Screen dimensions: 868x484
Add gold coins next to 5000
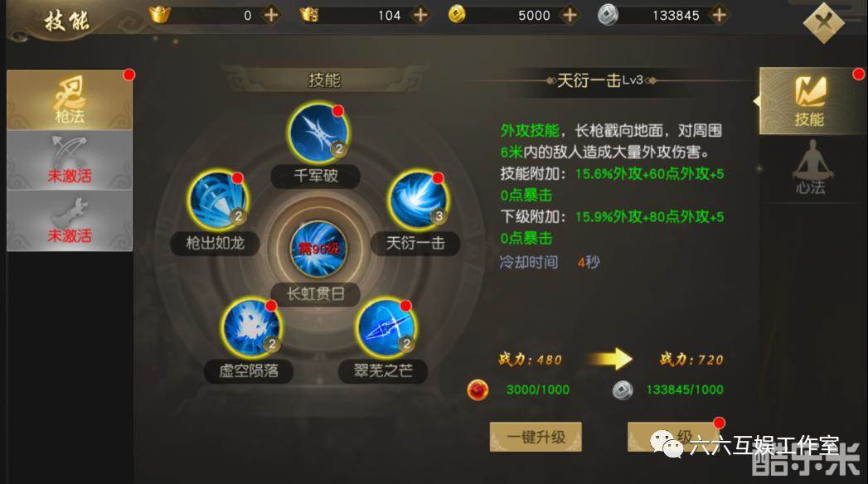point(570,15)
